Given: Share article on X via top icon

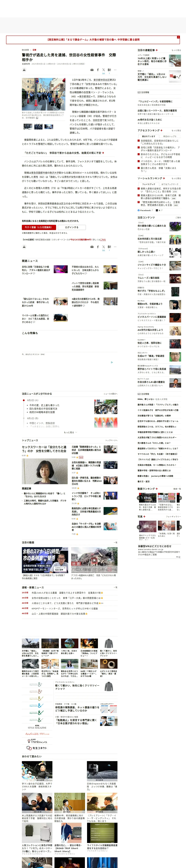Looking at the screenshot, I should pos(104,70).
